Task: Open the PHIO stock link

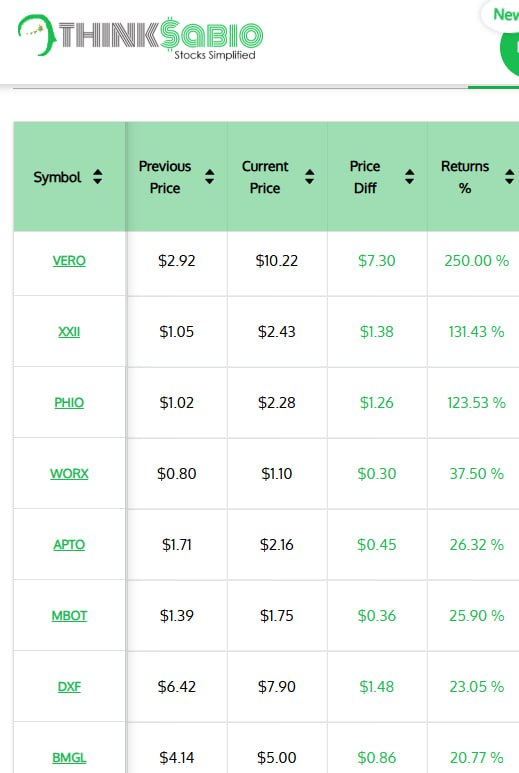Action: 69,402
